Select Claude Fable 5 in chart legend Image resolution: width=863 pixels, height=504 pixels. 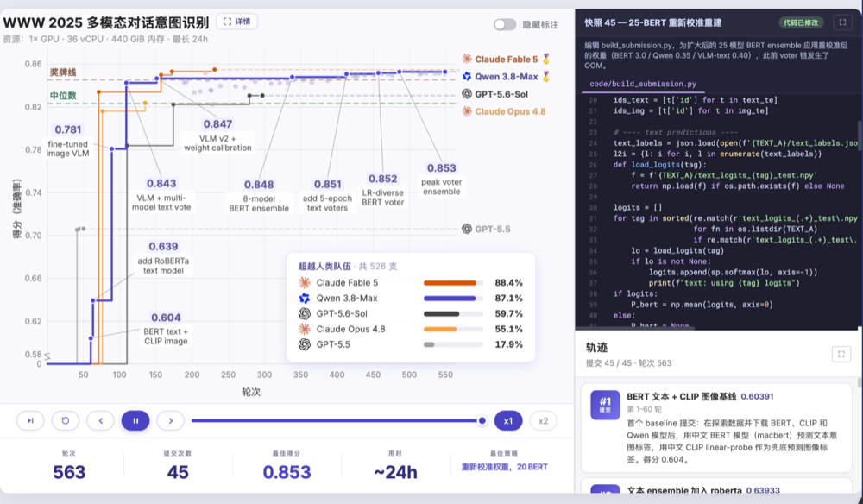click(507, 59)
